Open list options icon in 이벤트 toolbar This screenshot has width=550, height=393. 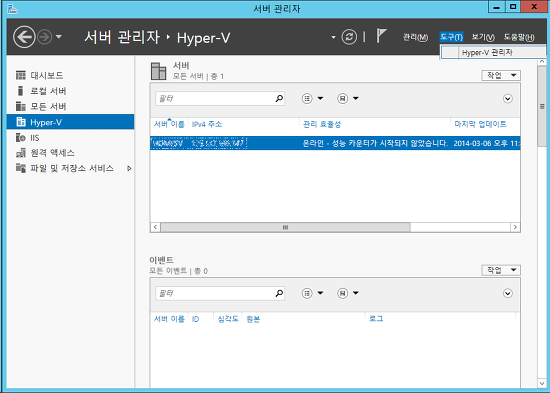coord(307,293)
